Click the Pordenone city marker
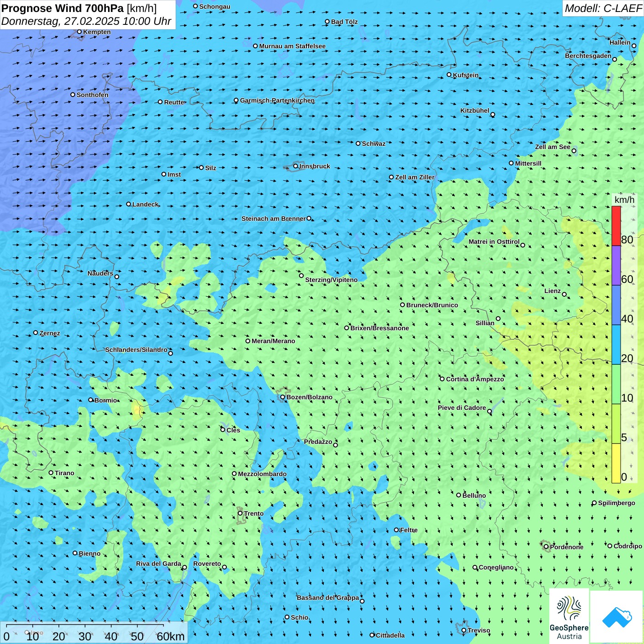Image resolution: width=644 pixels, height=644 pixels. (x=546, y=547)
